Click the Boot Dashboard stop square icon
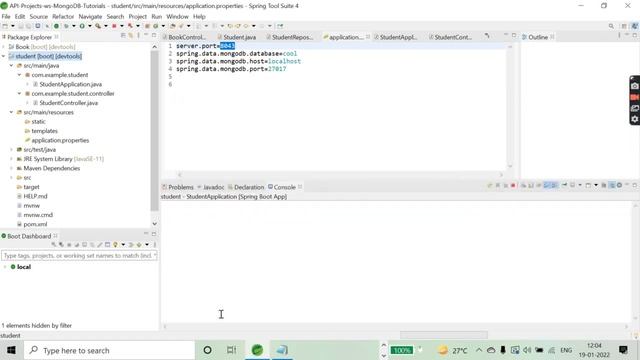Image resolution: width=640 pixels, height=360 pixels. [x=69, y=245]
